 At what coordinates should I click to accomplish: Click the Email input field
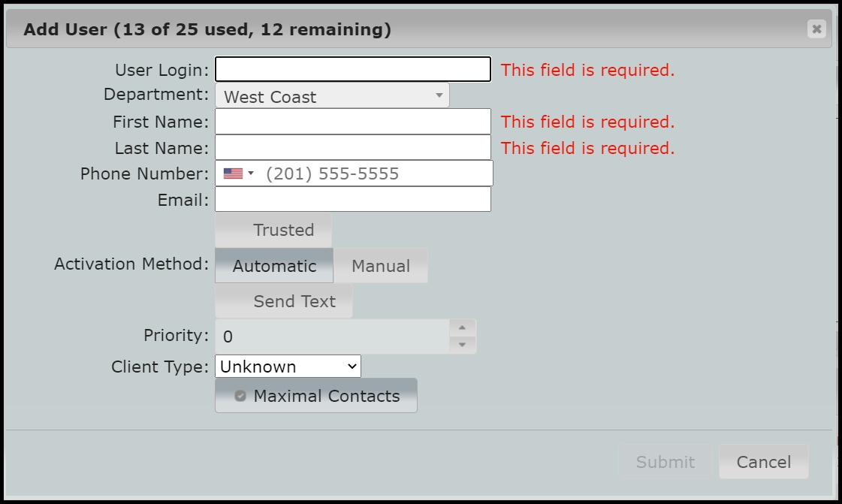pos(352,199)
